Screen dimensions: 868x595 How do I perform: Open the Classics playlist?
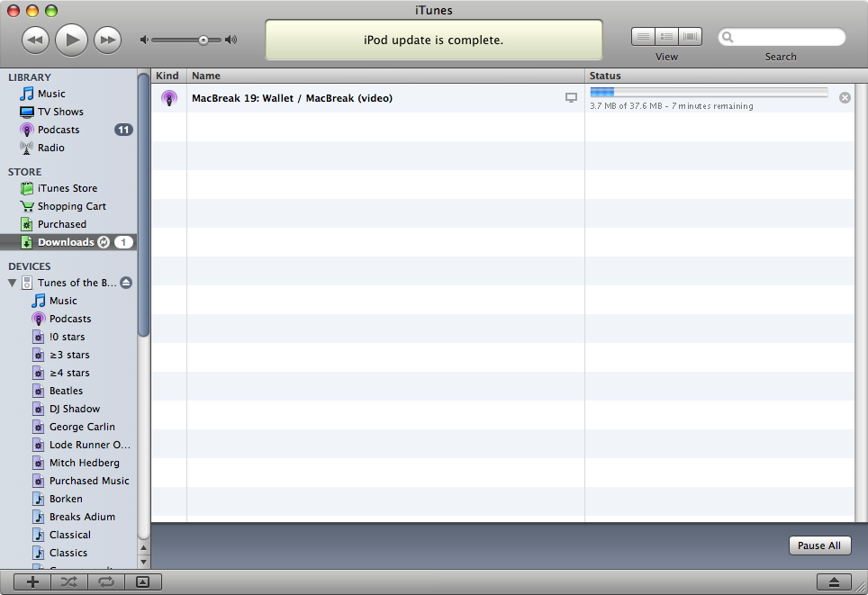point(69,553)
